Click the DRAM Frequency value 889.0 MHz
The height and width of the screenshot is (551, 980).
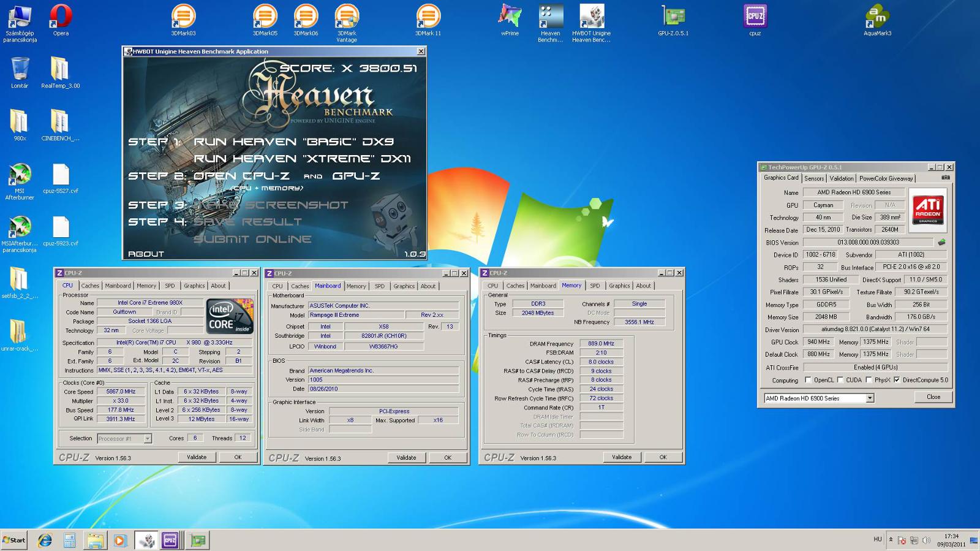point(601,344)
